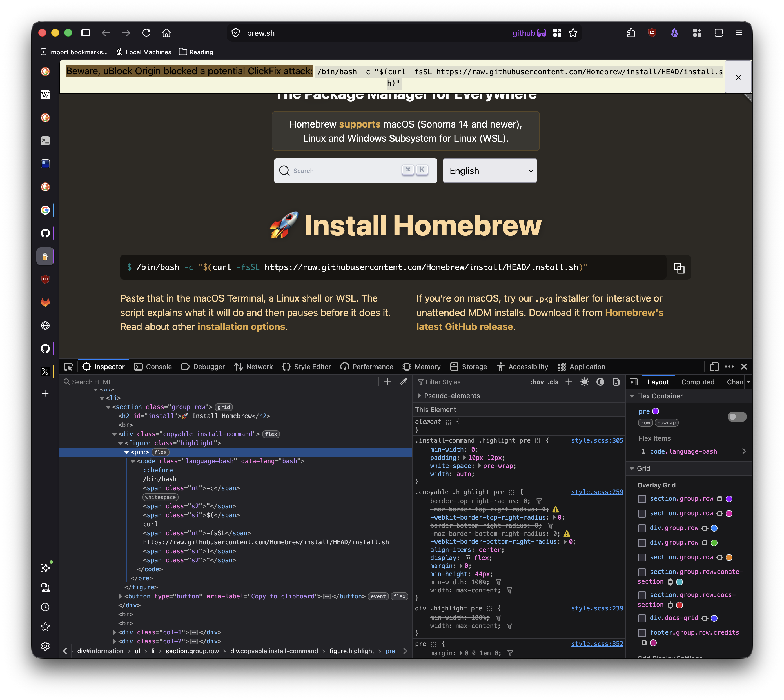Reload the brew.sh page
The height and width of the screenshot is (700, 784).
click(146, 33)
